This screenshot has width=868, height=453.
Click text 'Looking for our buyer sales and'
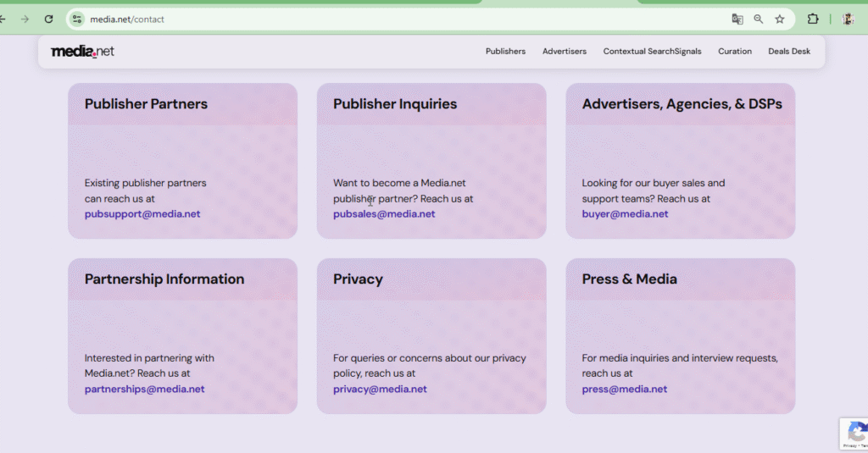pos(654,183)
